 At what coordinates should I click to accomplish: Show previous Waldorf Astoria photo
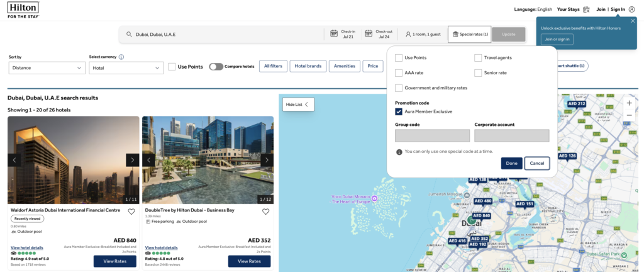tap(14, 160)
